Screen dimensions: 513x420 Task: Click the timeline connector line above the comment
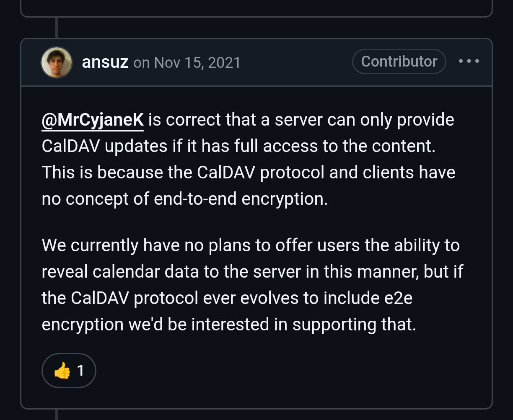coord(56,28)
